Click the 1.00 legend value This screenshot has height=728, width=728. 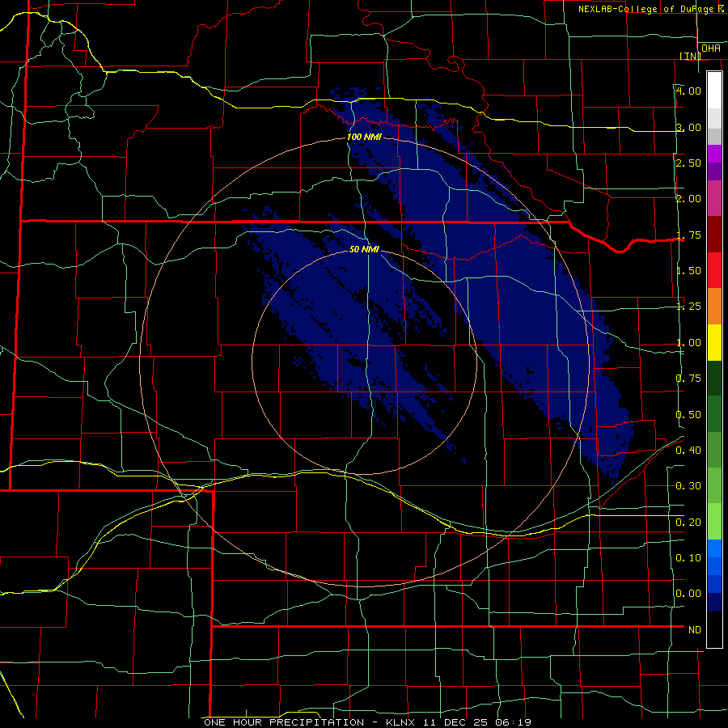click(x=688, y=343)
